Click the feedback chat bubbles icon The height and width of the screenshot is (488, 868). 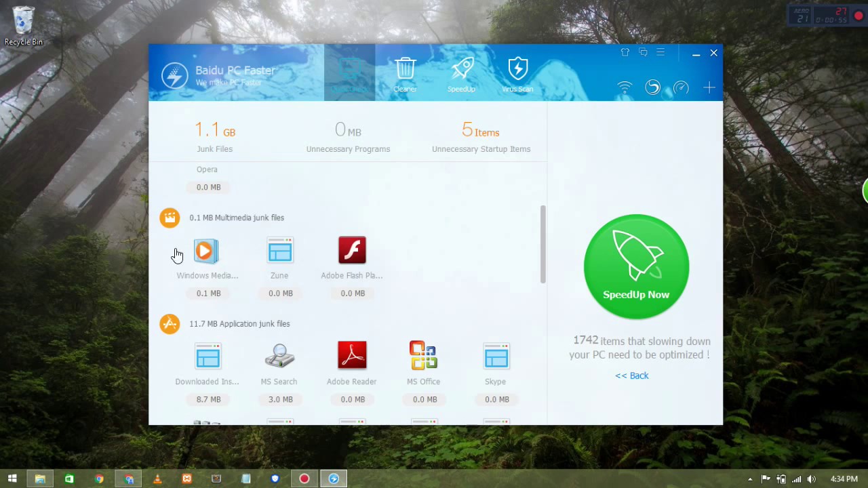pos(643,52)
